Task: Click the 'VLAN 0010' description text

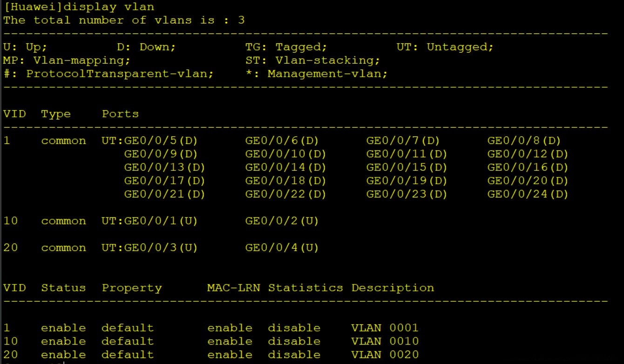Action: (385, 341)
